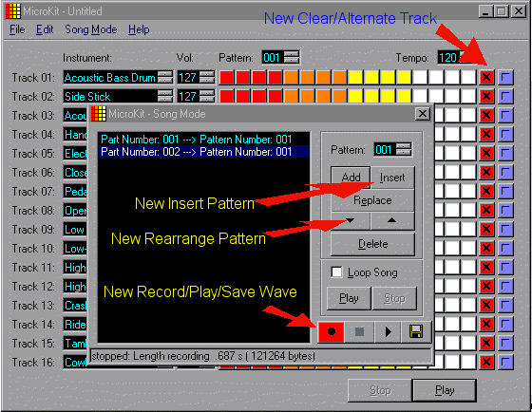Image resolution: width=532 pixels, height=412 pixels.
Task: Open the Song Mode menu
Action: pos(91,29)
